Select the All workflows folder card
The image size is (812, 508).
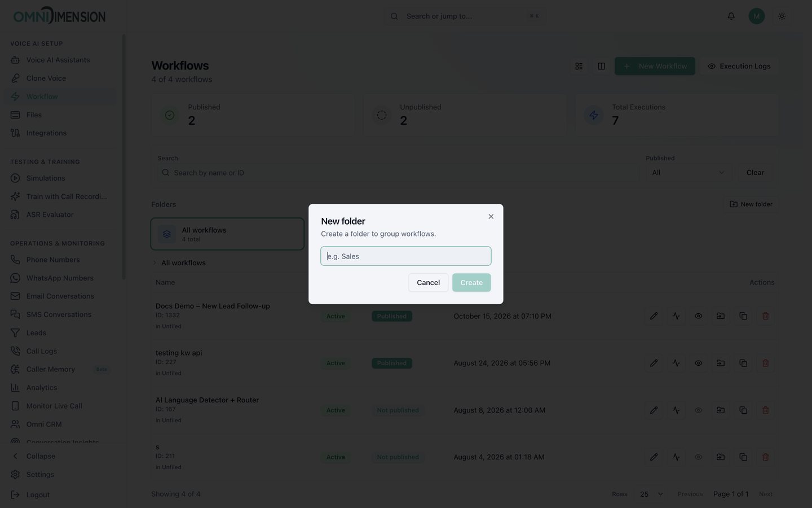pos(227,234)
